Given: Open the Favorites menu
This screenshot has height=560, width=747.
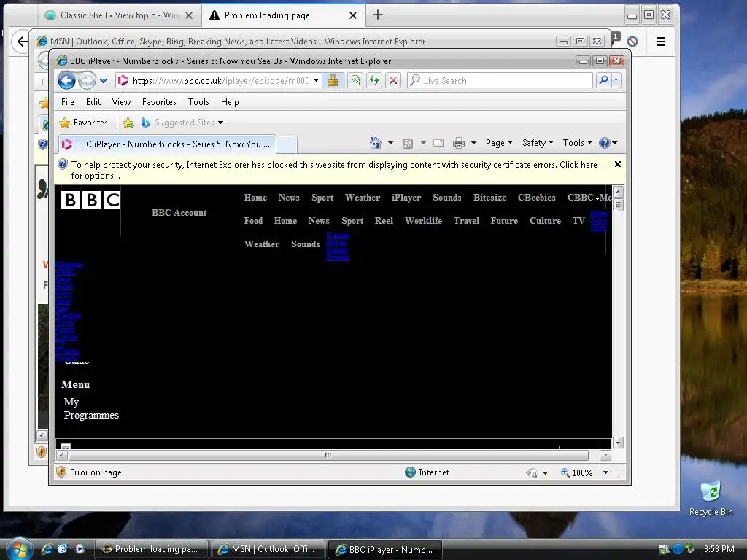Looking at the screenshot, I should click(159, 102).
